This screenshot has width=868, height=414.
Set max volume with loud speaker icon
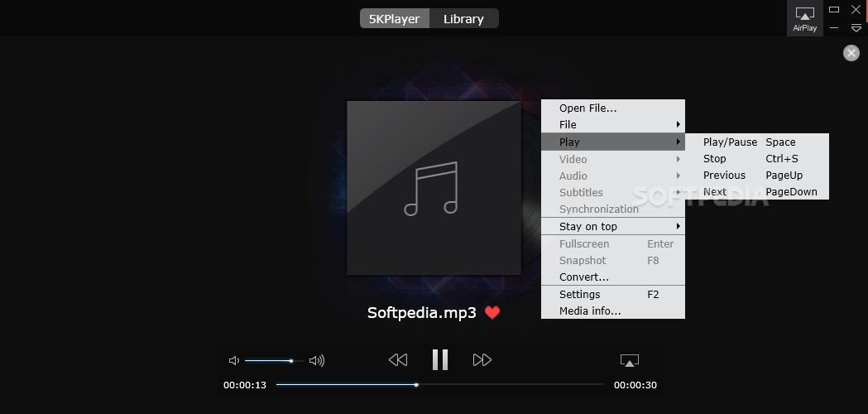tap(317, 361)
